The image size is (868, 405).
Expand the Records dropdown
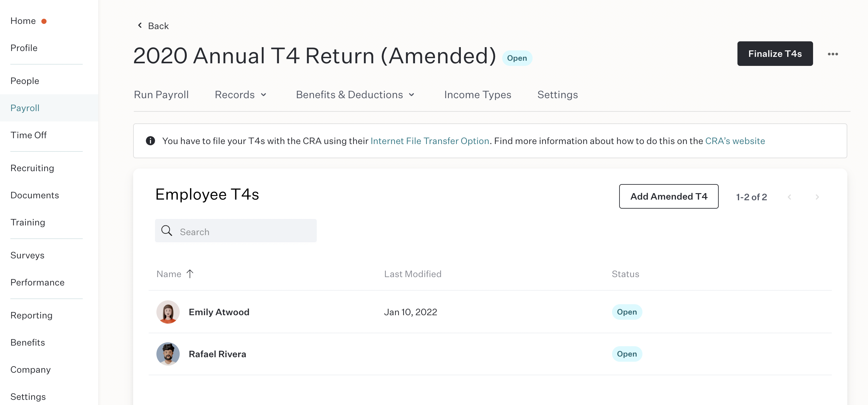pos(240,95)
